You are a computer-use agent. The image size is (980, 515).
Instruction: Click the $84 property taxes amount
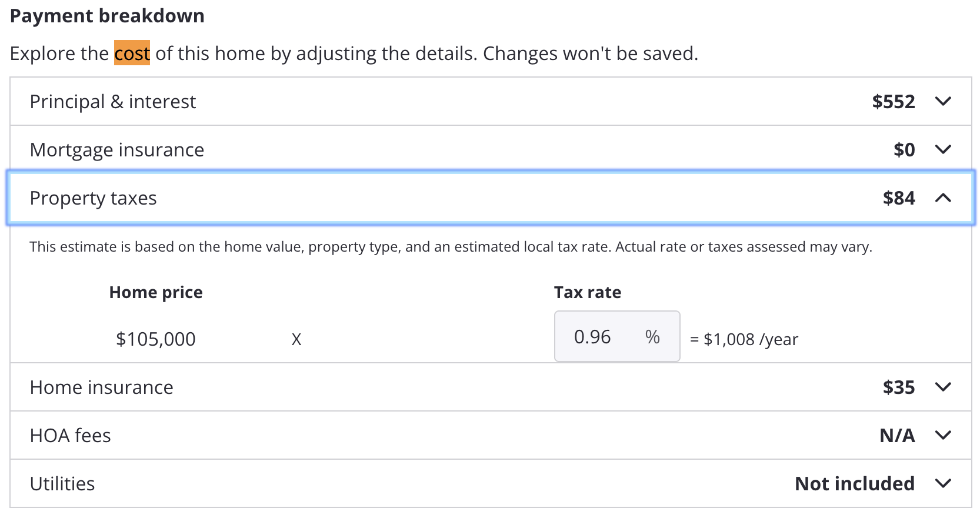[898, 198]
